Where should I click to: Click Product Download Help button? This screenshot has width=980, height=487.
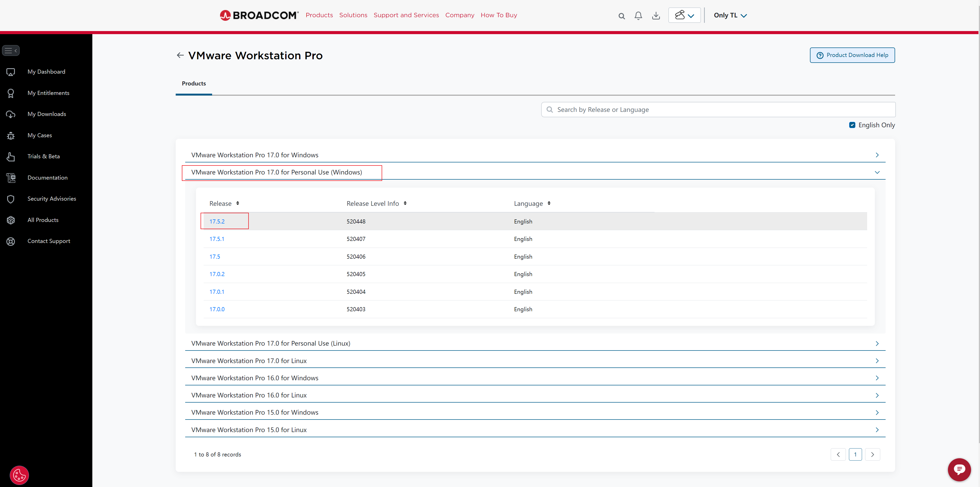pyautogui.click(x=852, y=55)
